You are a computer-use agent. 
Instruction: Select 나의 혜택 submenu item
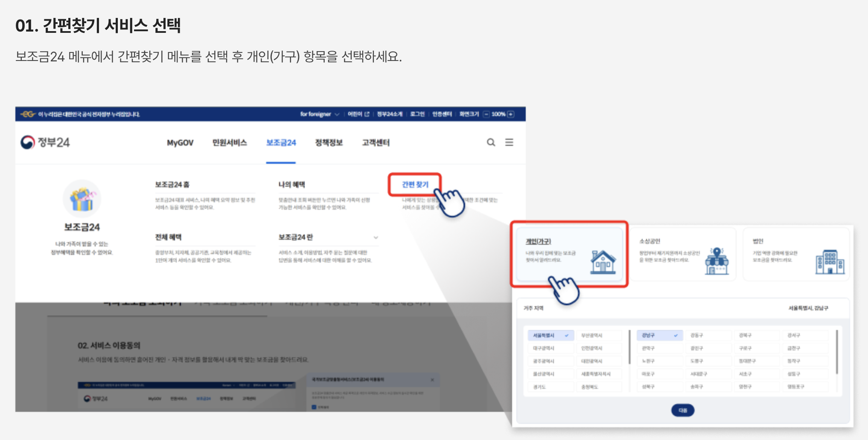[x=292, y=185]
